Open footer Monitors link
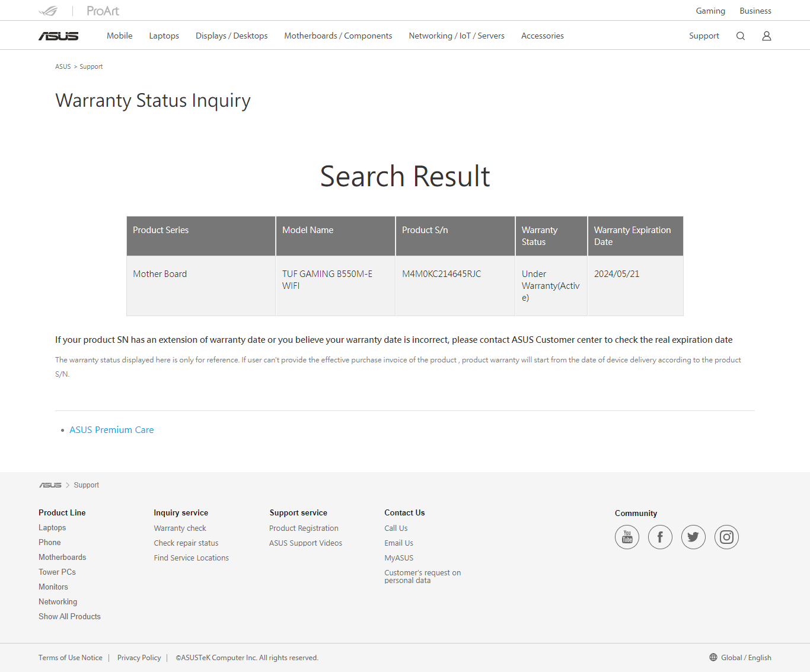This screenshot has width=810, height=672. [x=53, y=587]
